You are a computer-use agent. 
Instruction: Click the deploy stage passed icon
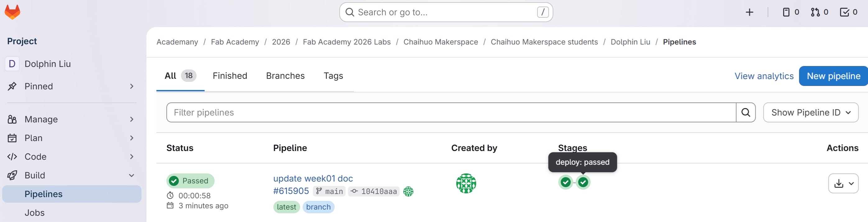(x=583, y=182)
